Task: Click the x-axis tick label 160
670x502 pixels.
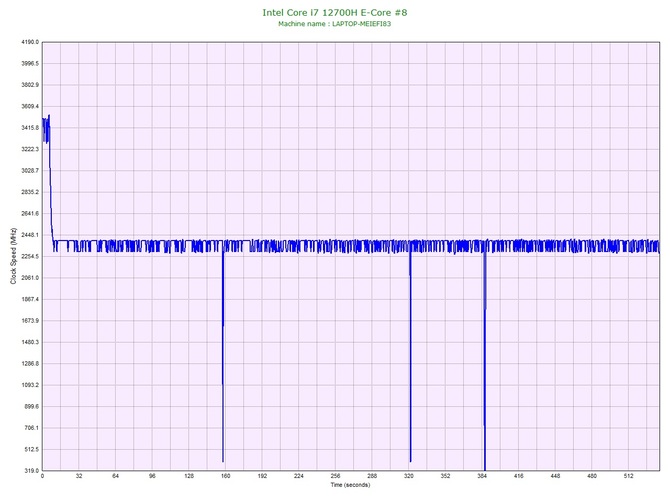Action: tap(226, 476)
